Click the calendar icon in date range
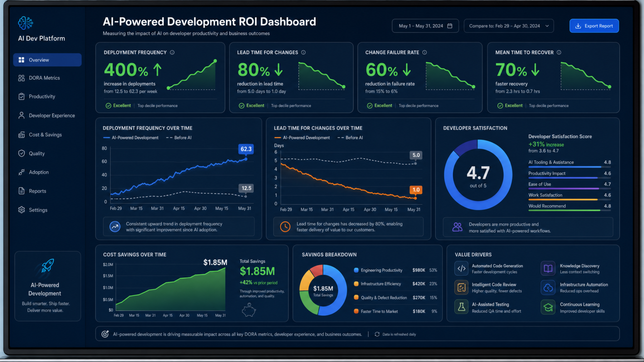Screen dimensions: 644x362 pos(450,26)
